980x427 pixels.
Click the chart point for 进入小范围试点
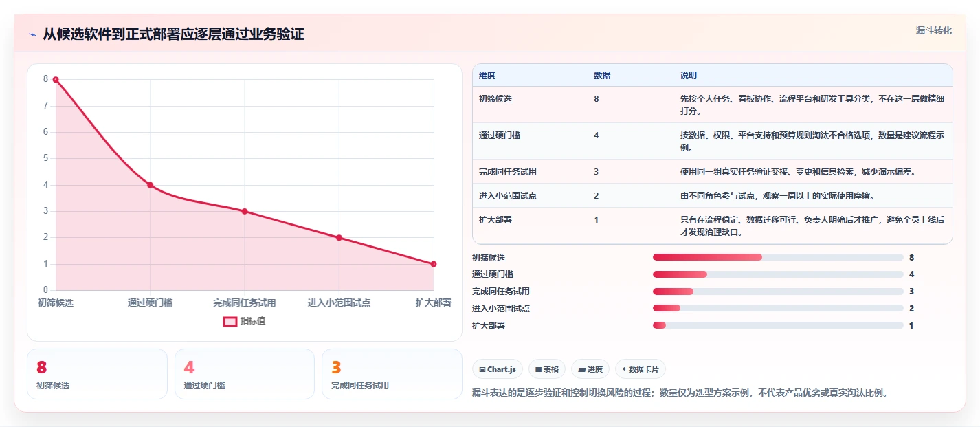point(339,238)
